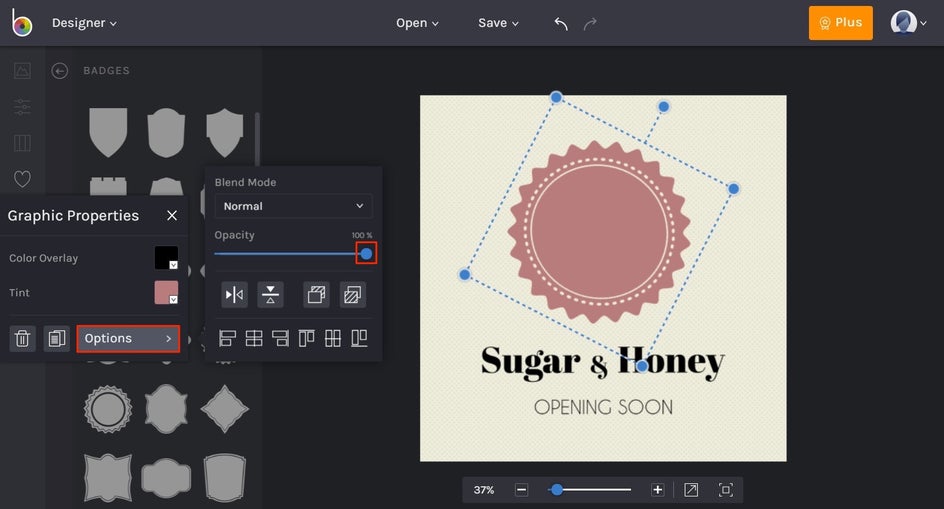Select the pointed-top shield badge thumbnail
Viewport: 944px width, 509px height.
(225, 133)
